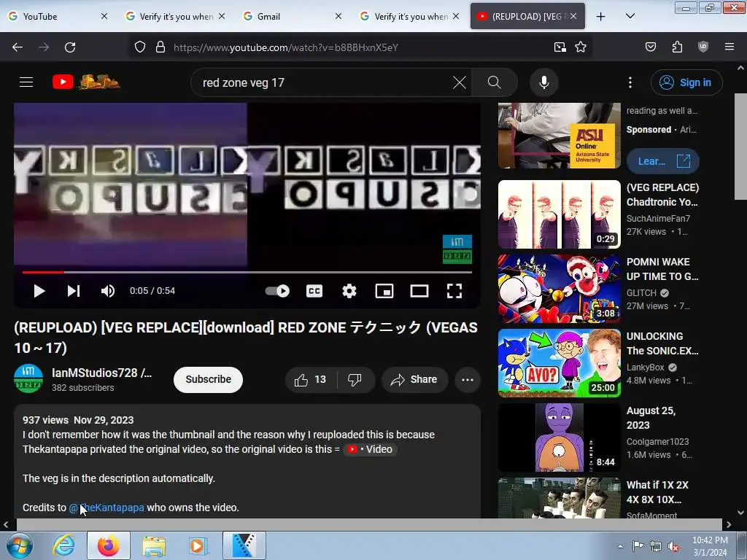Share this video
Image resolution: width=747 pixels, height=560 pixels.
[414, 379]
